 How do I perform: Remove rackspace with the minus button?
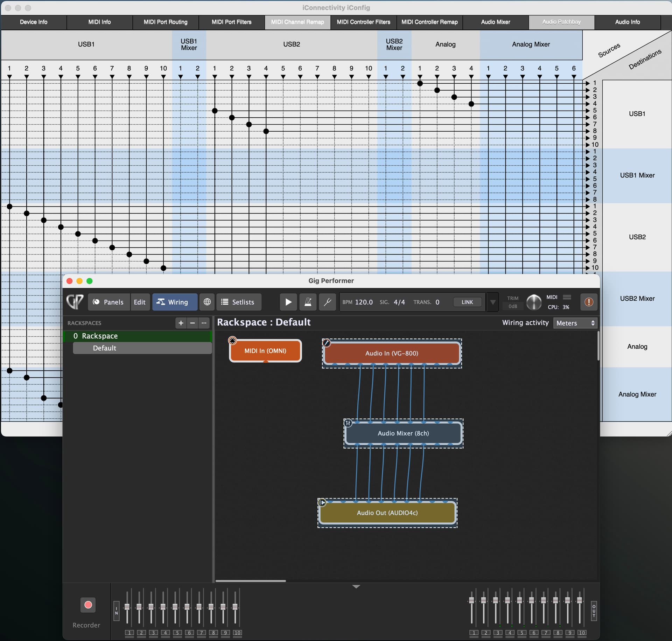(192, 323)
